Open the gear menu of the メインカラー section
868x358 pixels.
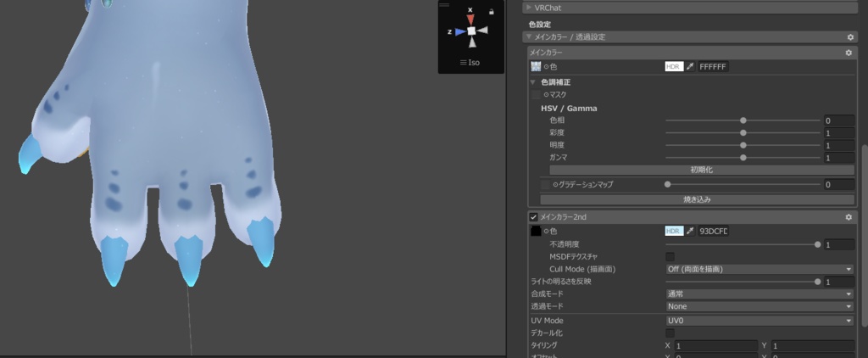[x=848, y=53]
